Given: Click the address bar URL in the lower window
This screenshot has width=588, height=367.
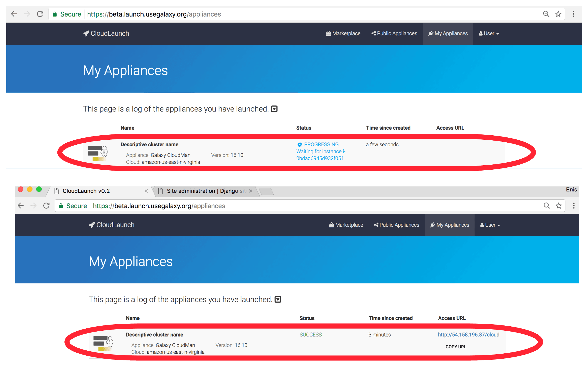Looking at the screenshot, I should (159, 206).
